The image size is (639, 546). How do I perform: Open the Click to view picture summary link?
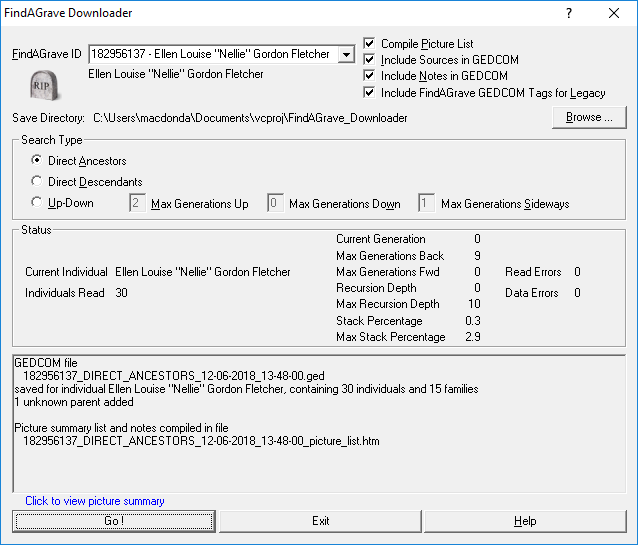(95, 501)
